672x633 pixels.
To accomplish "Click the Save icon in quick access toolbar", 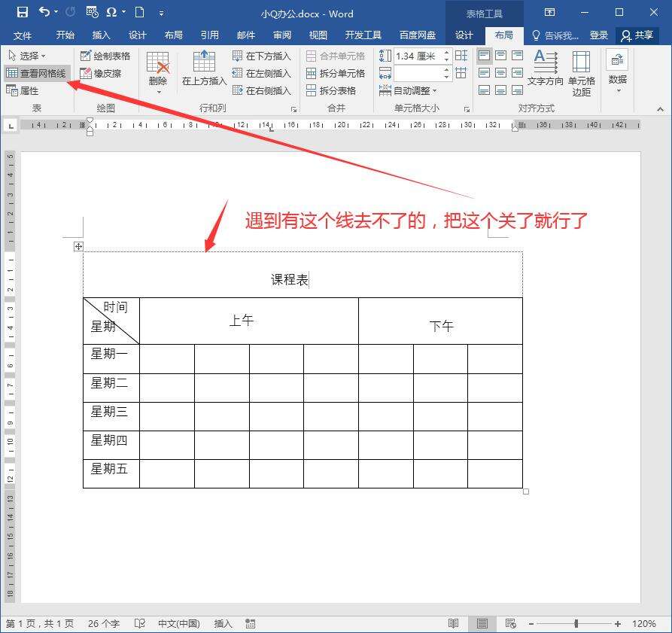I will [x=23, y=12].
